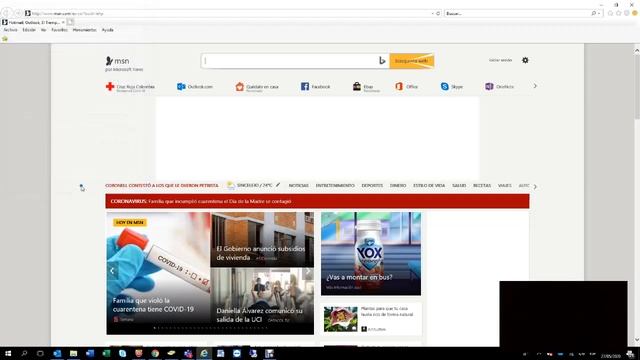
Task: Show more shortcuts with right chevron
Action: point(535,86)
